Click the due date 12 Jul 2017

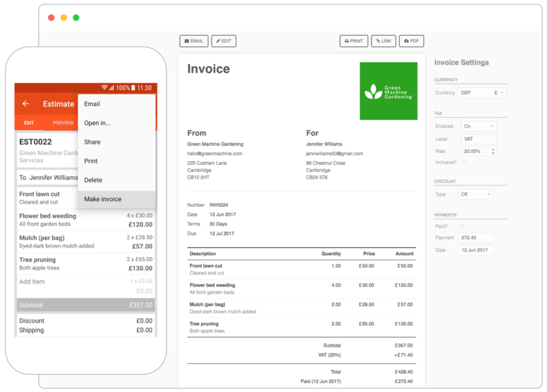tap(222, 233)
